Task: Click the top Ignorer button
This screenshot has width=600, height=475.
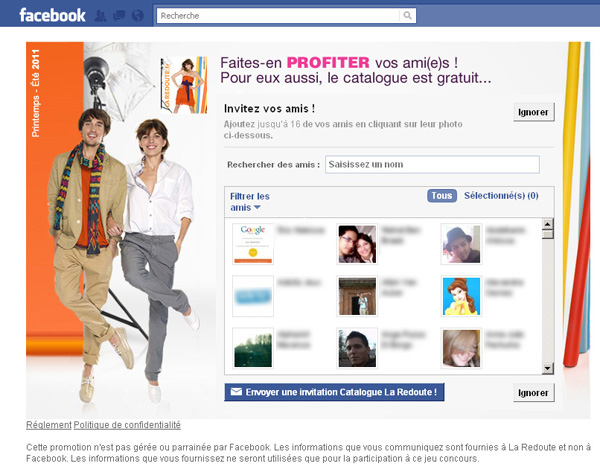Action: click(x=533, y=112)
